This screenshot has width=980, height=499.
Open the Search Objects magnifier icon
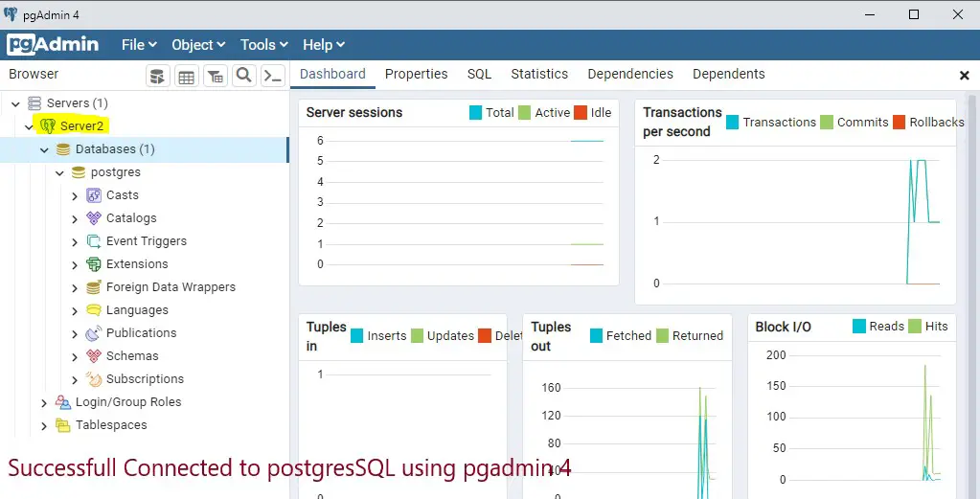click(x=243, y=76)
